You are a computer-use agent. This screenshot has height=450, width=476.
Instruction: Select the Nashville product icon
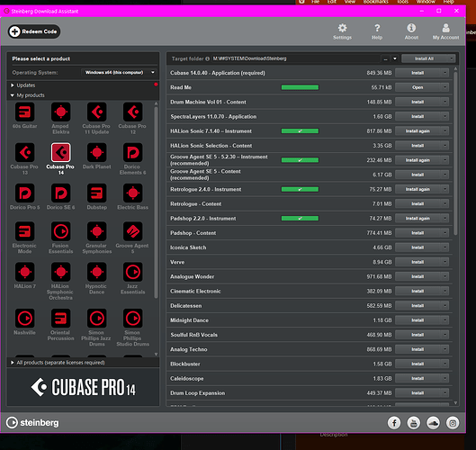pos(24,319)
